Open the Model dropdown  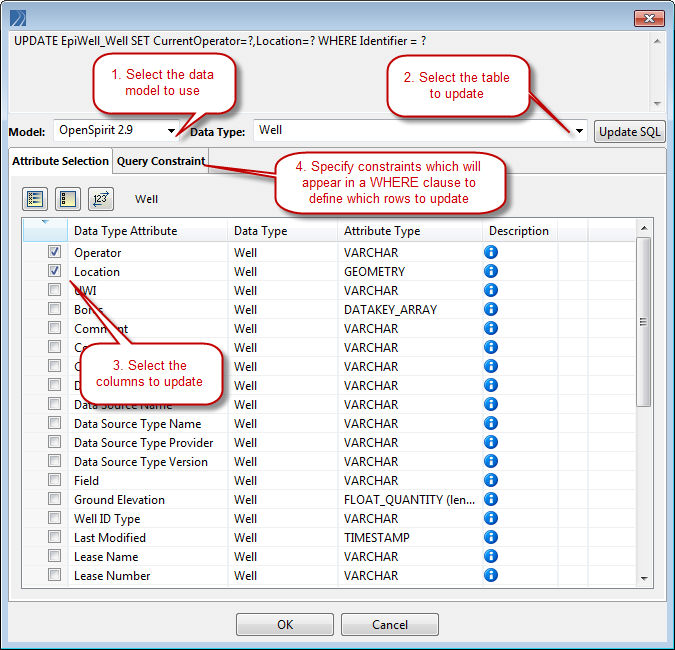pyautogui.click(x=172, y=131)
